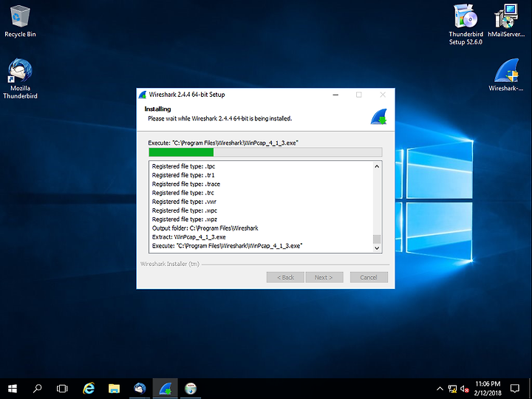The width and height of the screenshot is (532, 399).
Task: Select the 'Output folder' log line
Action: tap(205, 228)
